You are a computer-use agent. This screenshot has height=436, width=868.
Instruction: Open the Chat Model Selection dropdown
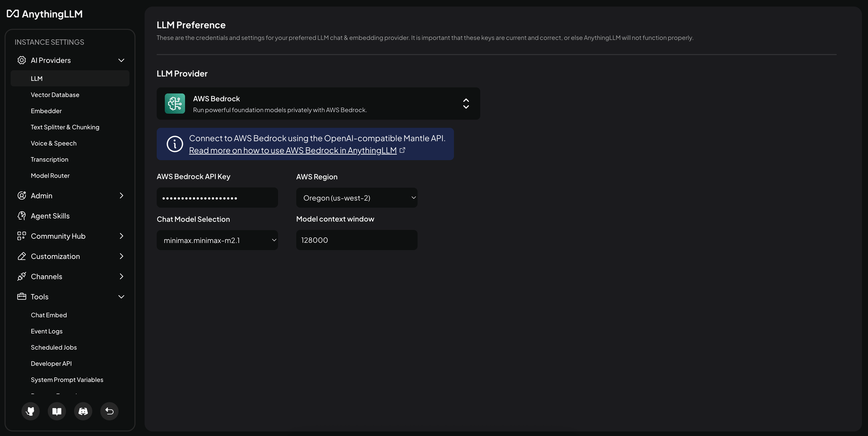(x=217, y=240)
